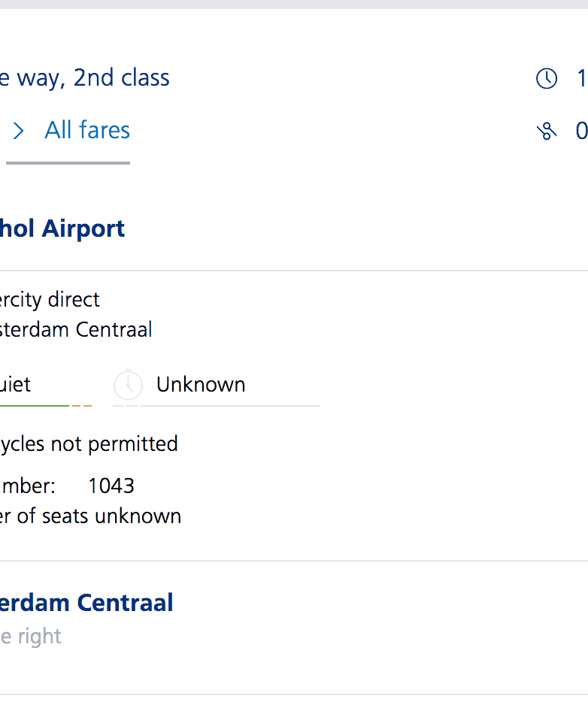The width and height of the screenshot is (588, 705).
Task: Click the Quiet crowd forecast label
Action: [15, 385]
